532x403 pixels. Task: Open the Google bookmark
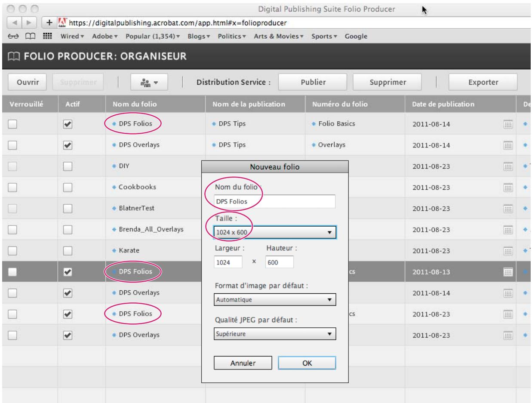point(356,37)
